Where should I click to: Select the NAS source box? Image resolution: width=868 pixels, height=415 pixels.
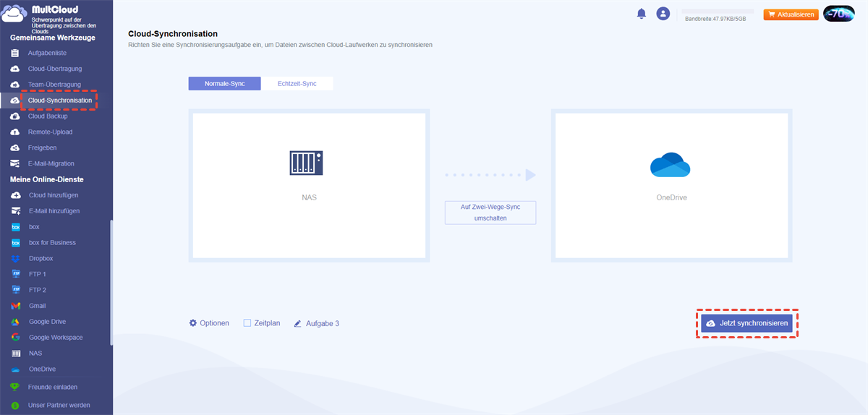point(309,185)
